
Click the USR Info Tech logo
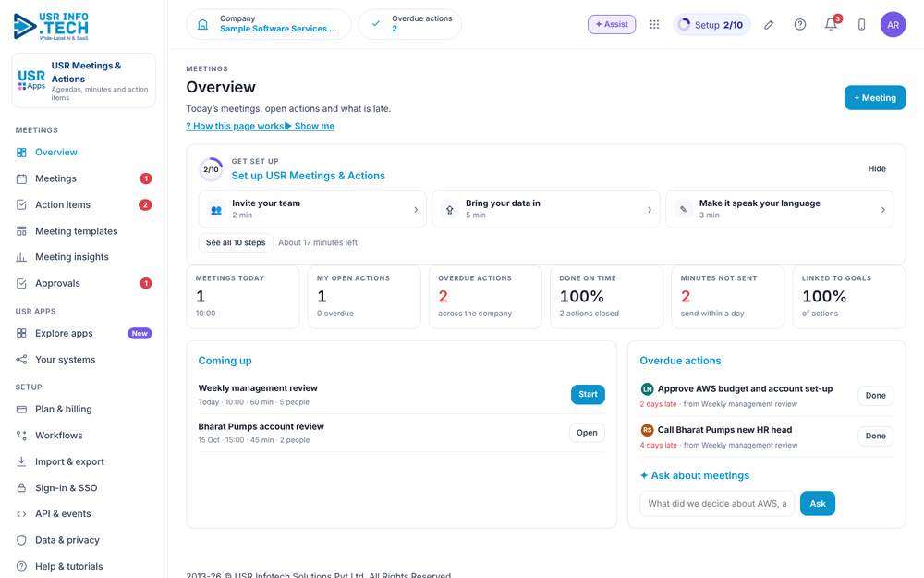51,26
